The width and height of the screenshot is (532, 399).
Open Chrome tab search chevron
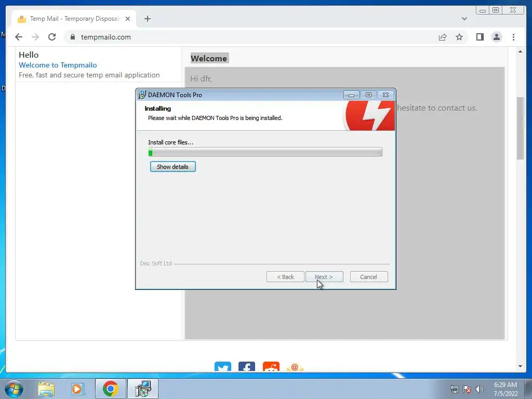tap(464, 19)
